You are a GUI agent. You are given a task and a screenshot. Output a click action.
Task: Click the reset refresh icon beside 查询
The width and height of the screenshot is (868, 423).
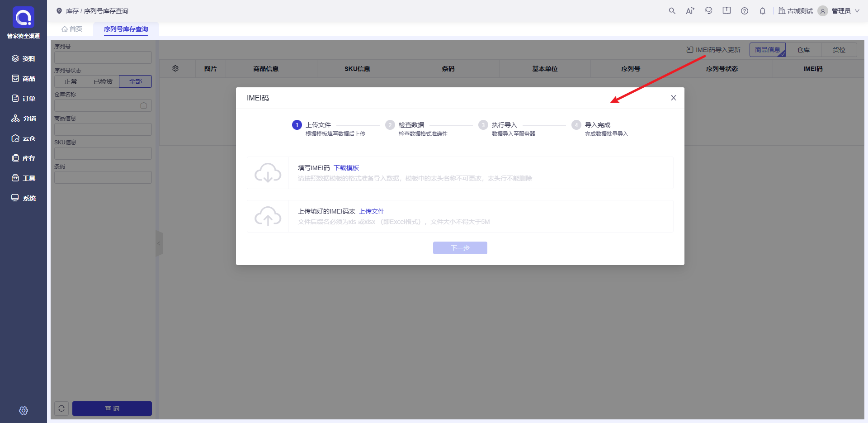(61, 409)
